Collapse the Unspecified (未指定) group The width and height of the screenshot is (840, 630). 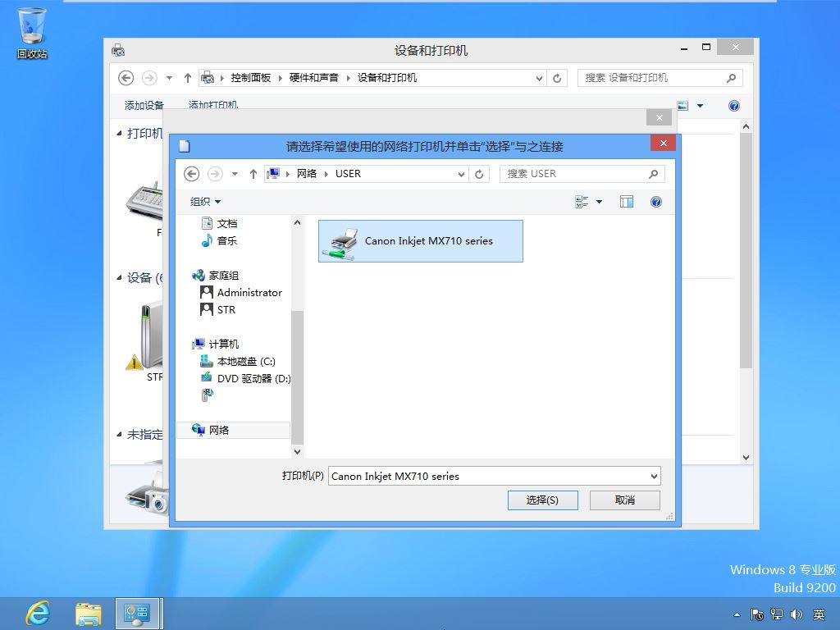pyautogui.click(x=120, y=435)
